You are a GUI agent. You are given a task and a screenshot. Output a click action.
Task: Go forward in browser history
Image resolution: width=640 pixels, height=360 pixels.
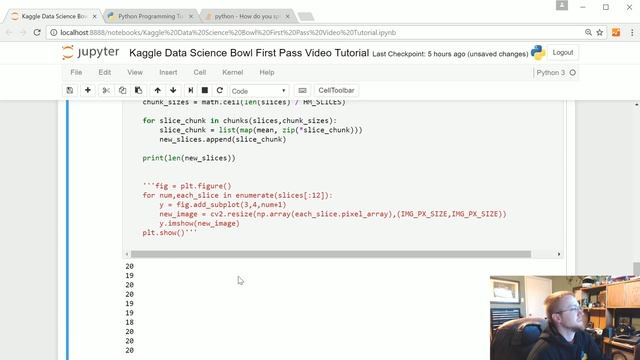click(23, 32)
